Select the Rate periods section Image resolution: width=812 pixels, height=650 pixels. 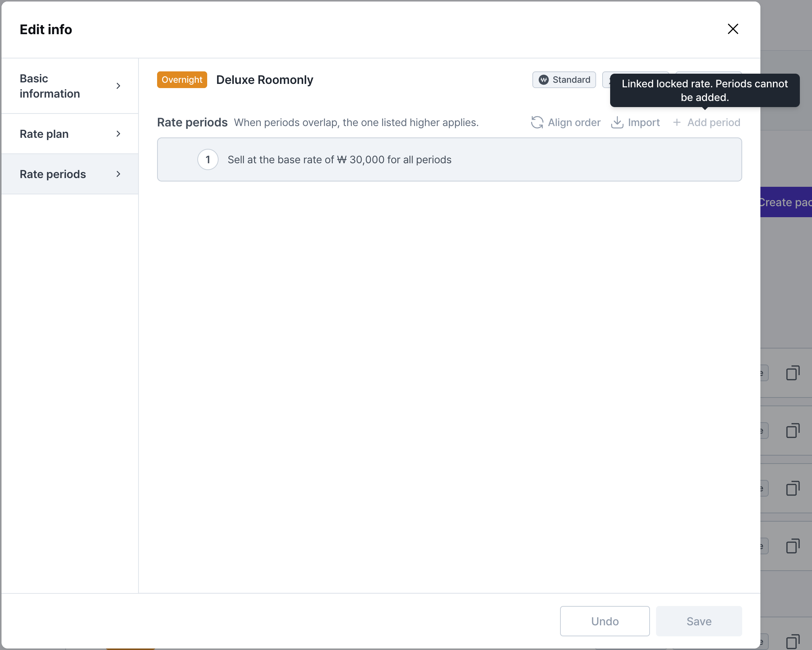tap(70, 174)
